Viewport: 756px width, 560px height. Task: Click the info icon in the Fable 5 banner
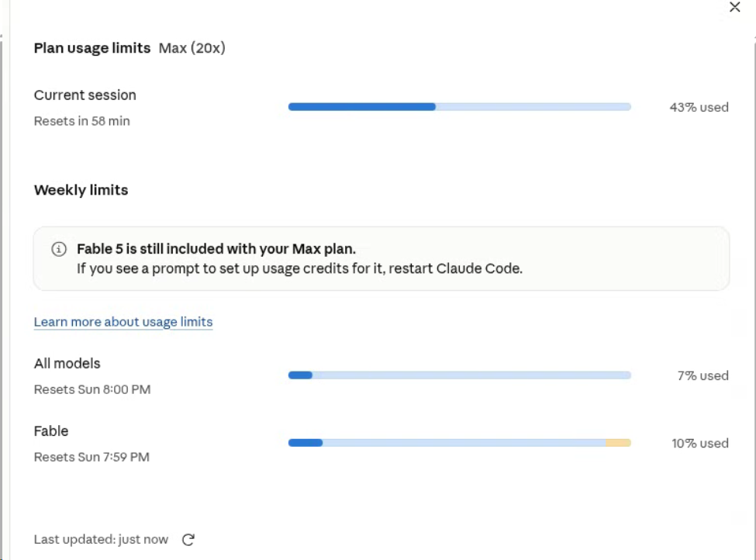59,249
